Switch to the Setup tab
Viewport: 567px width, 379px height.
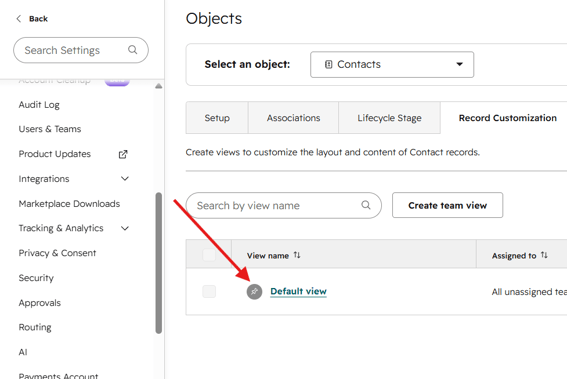point(217,118)
